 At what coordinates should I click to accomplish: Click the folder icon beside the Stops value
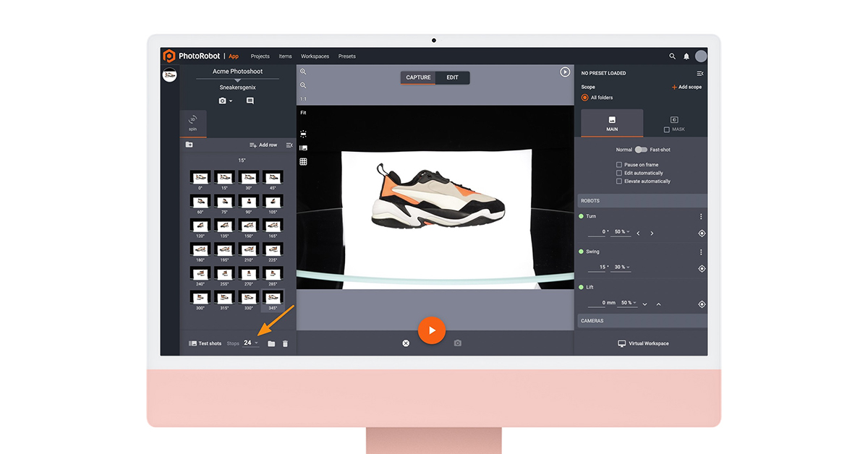click(271, 343)
